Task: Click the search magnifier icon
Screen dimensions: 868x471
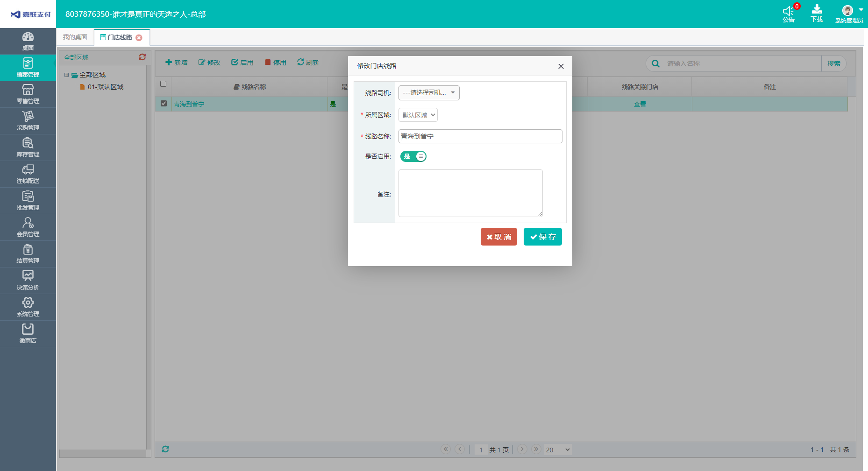Action: [655, 63]
